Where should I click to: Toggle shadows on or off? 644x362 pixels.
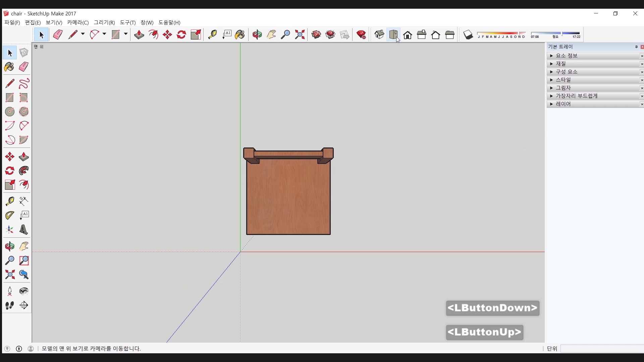(x=468, y=35)
